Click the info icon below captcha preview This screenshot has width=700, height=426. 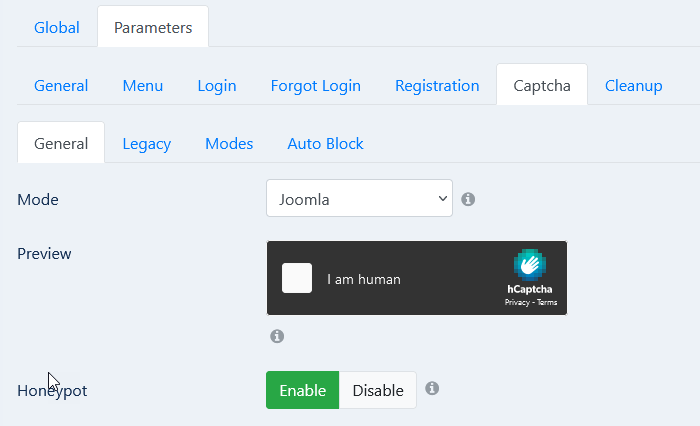tap(277, 336)
